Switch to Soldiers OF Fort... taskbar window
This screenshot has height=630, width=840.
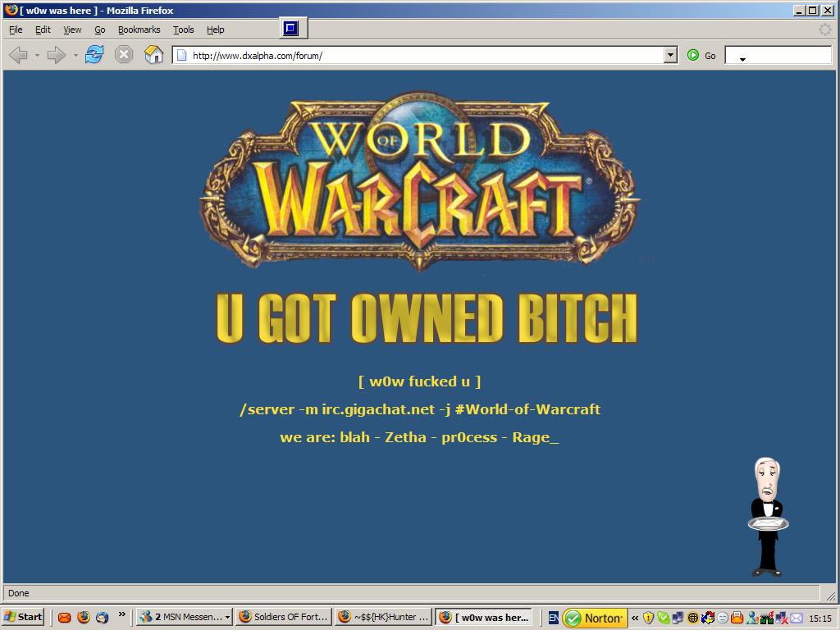(283, 617)
